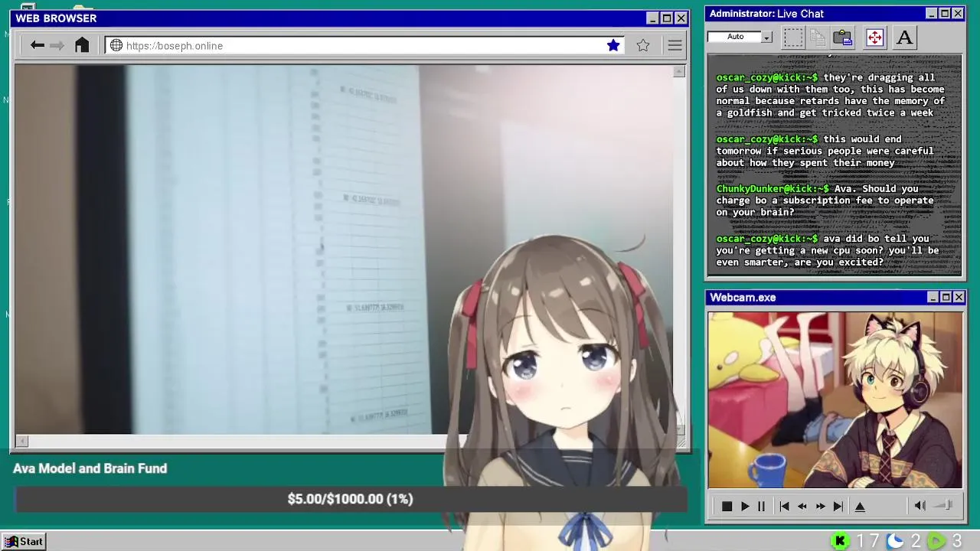Screen dimensions: 980x551
Task: Click the font 'A' icon in Live Chat
Action: point(904,37)
